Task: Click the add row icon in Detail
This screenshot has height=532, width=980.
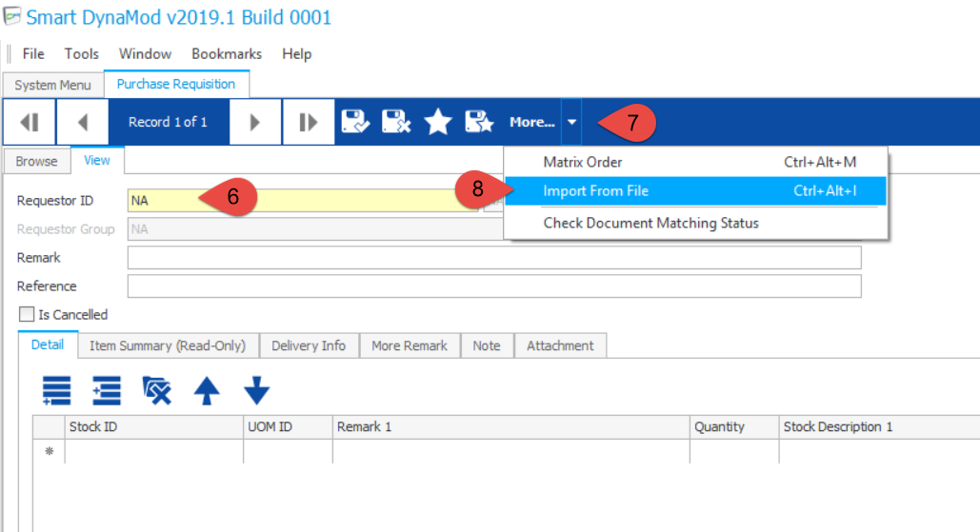Action: point(56,391)
